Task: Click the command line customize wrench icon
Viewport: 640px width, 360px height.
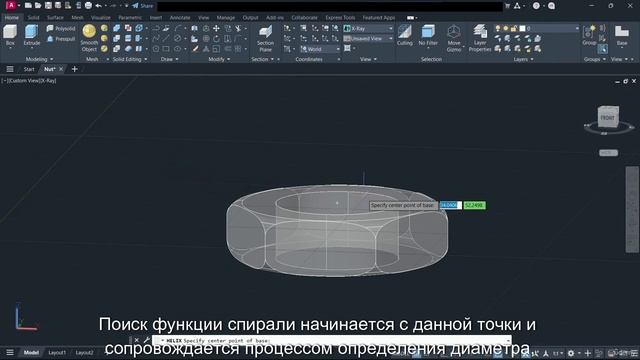Action: 147,340
